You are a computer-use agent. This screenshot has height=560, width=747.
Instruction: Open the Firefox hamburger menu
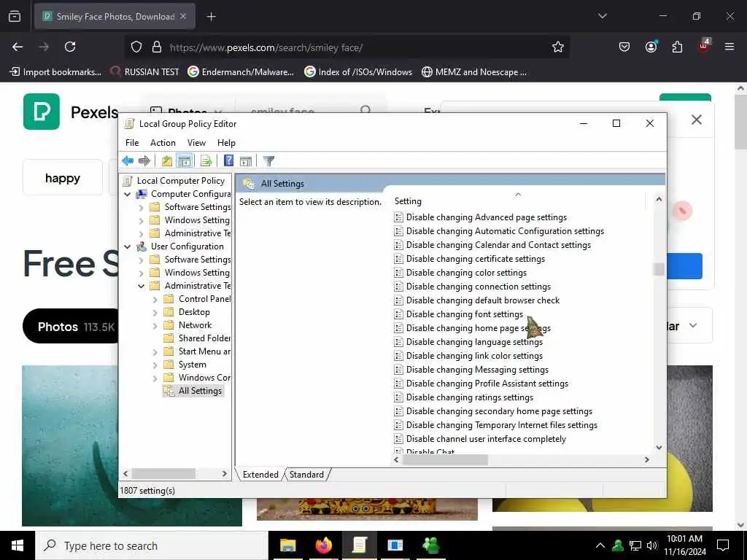point(729,47)
